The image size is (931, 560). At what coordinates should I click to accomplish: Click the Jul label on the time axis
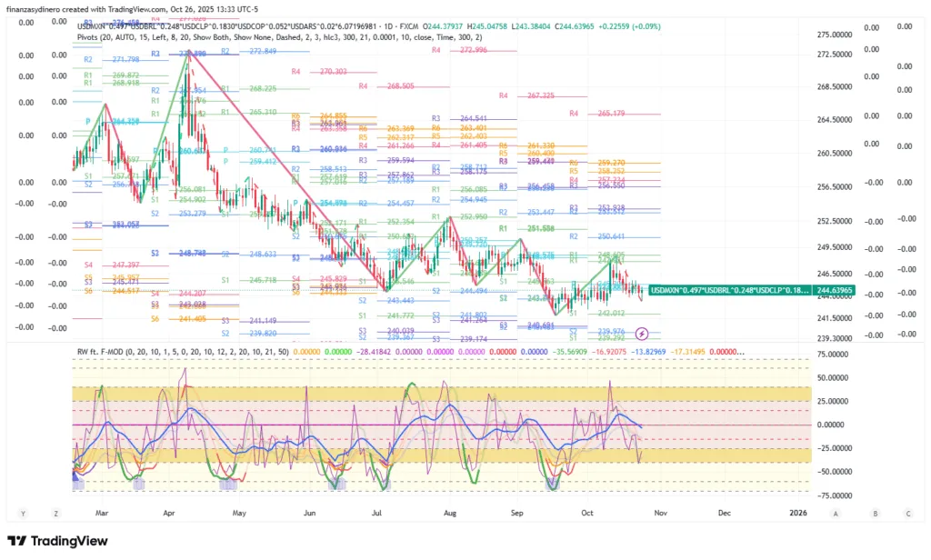click(x=375, y=513)
